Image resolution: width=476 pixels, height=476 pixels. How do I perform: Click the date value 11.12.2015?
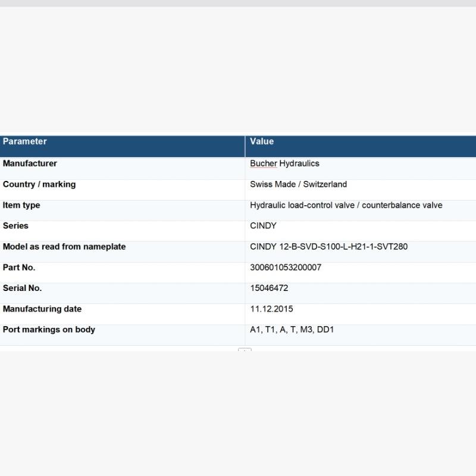tap(271, 309)
